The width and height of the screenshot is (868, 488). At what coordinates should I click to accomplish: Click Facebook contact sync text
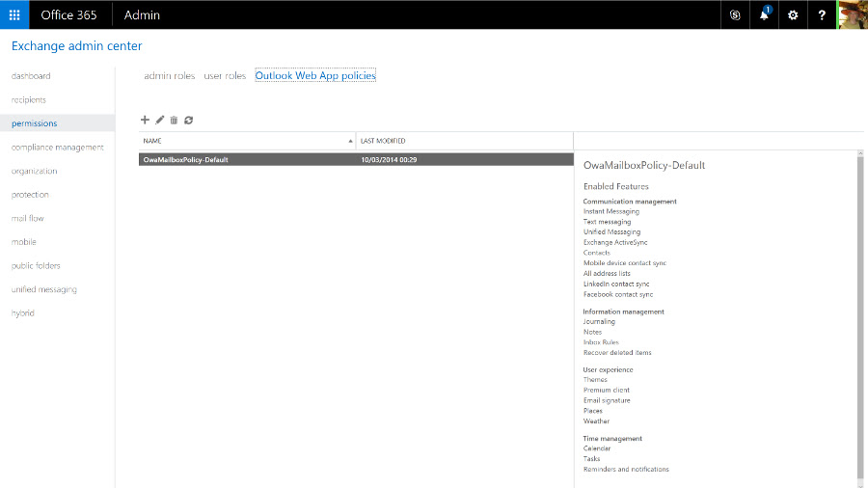618,294
